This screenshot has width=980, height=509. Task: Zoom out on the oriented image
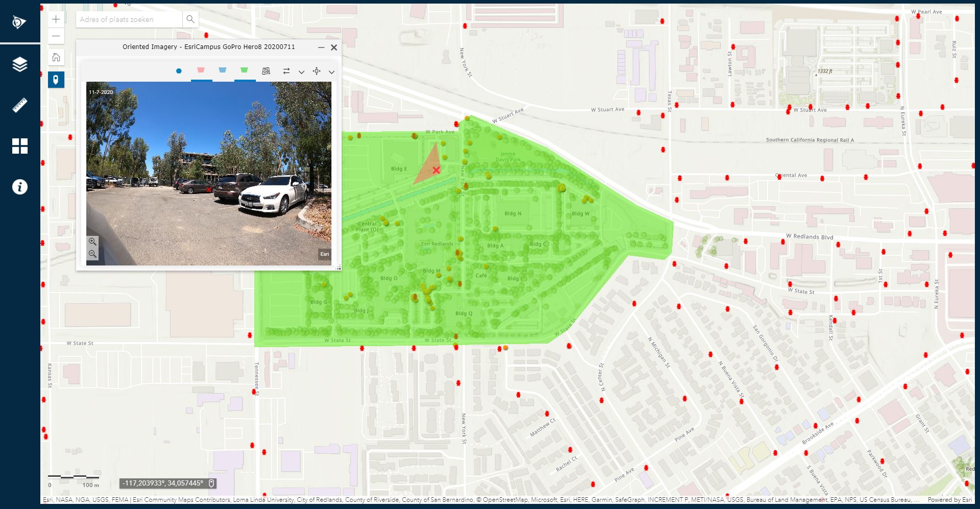click(92, 254)
